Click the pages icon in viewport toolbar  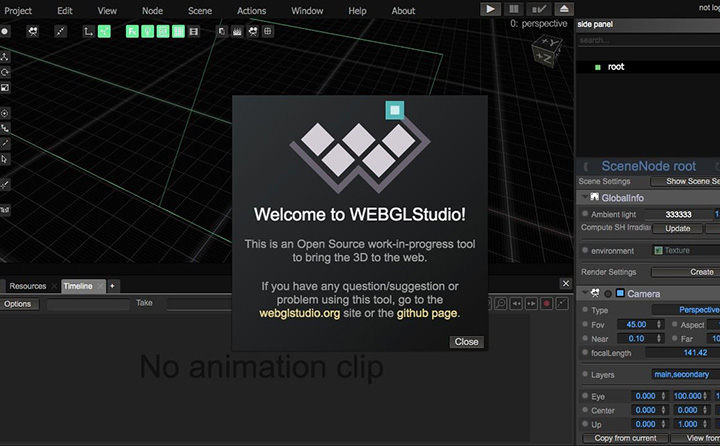[x=222, y=31]
